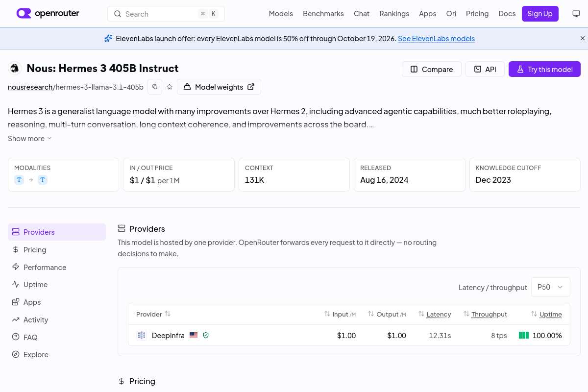Follow the See ElevenLabs models link
The image size is (588, 392).
436,39
